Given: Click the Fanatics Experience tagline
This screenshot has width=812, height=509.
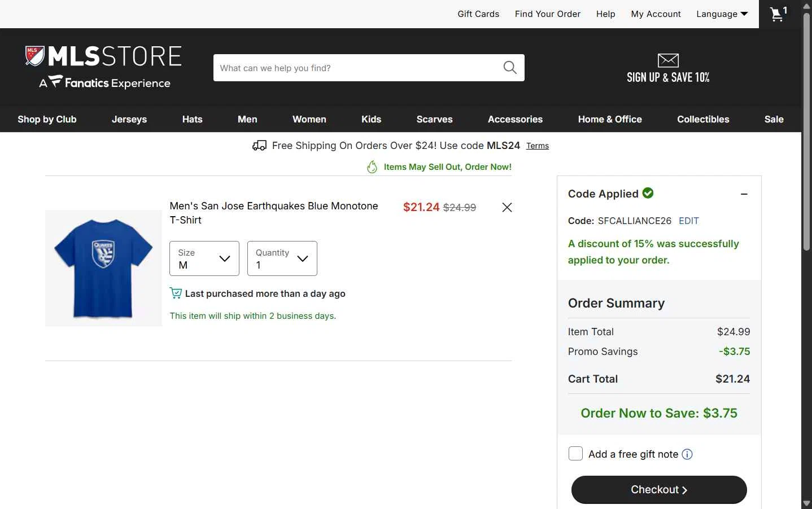Looking at the screenshot, I should [104, 83].
